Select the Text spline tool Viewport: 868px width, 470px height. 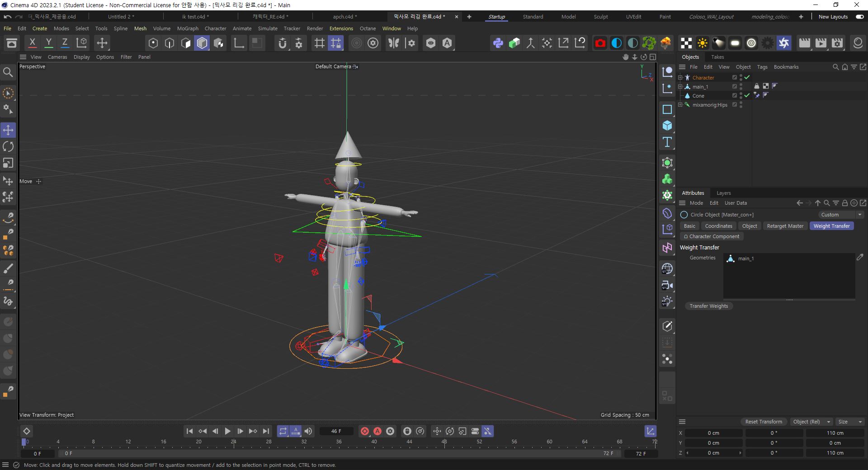667,142
